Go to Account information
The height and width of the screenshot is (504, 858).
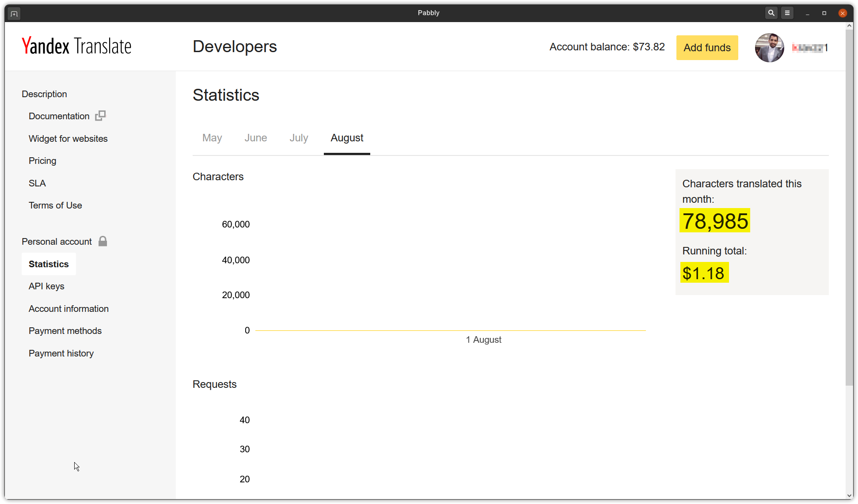(68, 309)
